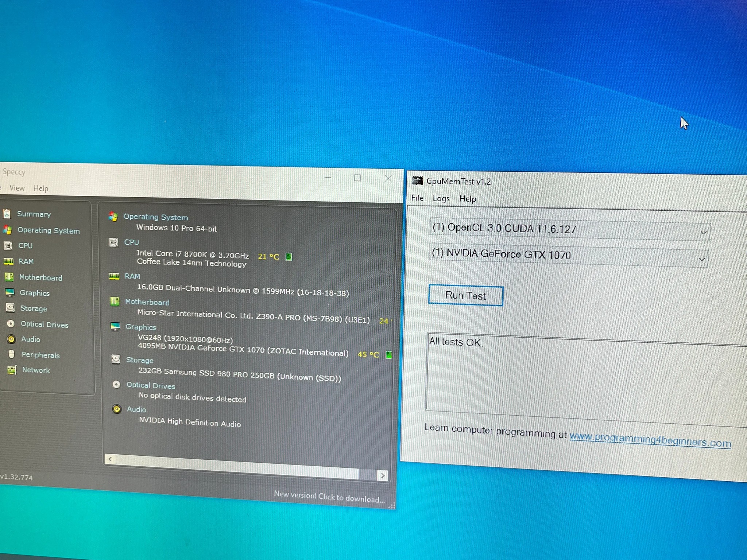Click the Windows flag icon in summary panel

113,216
